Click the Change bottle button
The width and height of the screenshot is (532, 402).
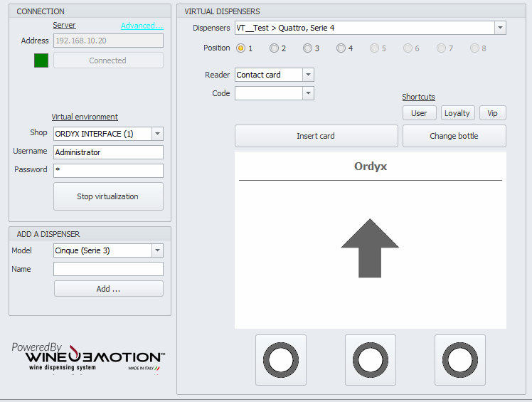454,136
